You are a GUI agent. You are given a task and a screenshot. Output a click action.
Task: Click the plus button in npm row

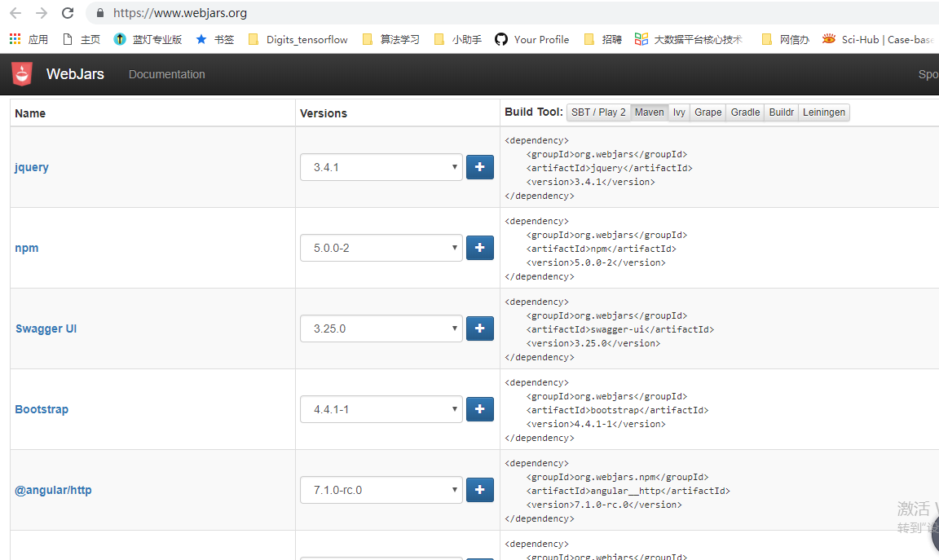[479, 247]
